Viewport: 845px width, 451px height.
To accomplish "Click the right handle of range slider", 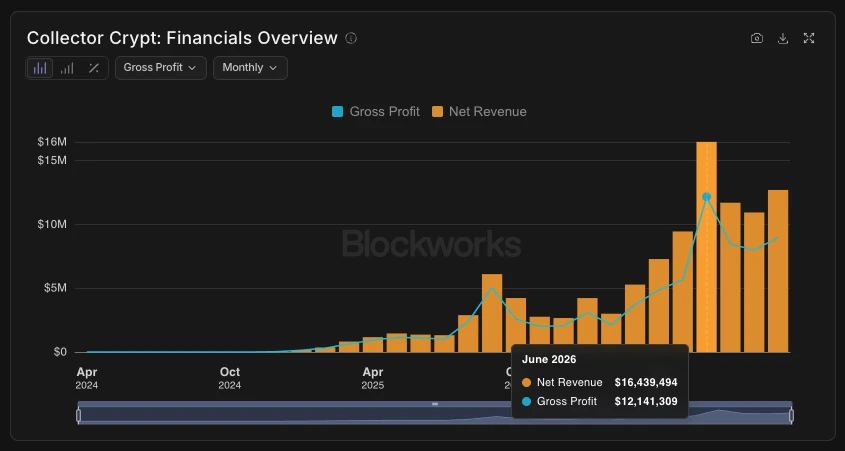I will pos(792,415).
